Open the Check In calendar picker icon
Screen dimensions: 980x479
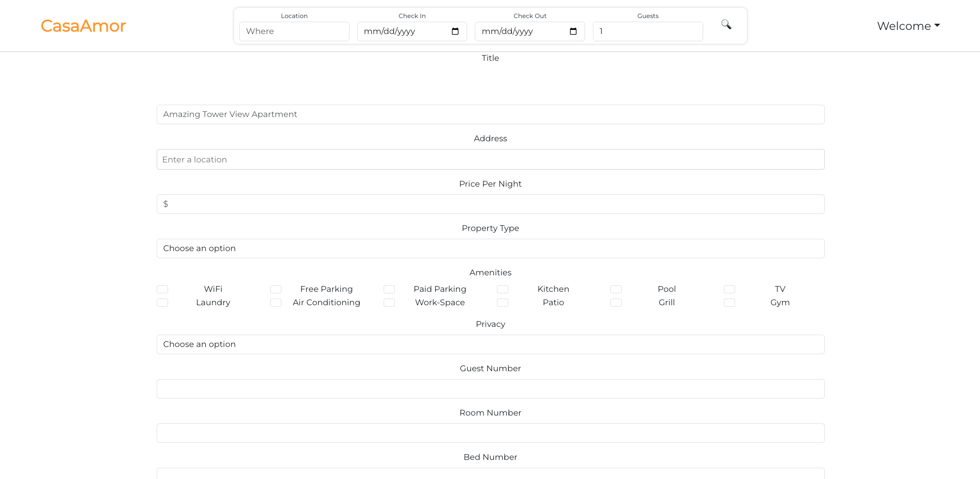pos(455,31)
